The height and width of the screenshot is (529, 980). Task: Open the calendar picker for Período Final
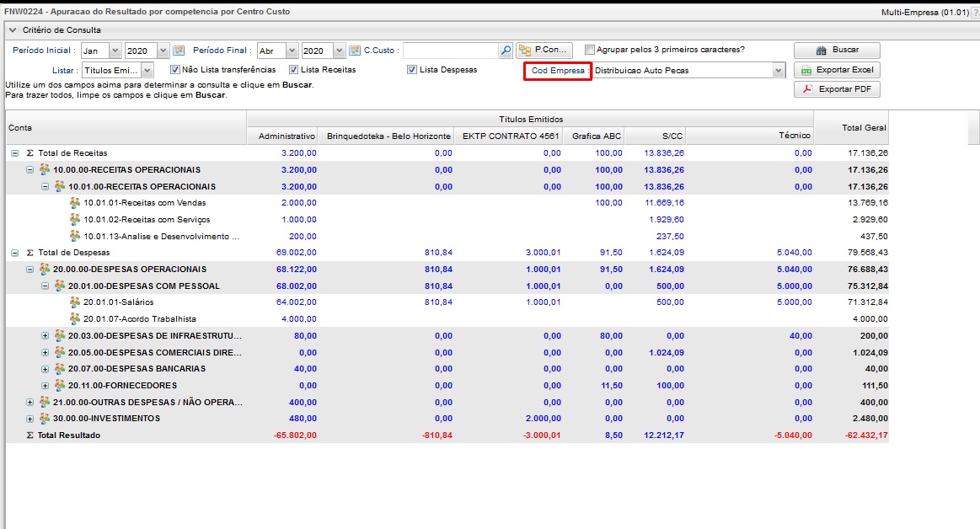355,51
